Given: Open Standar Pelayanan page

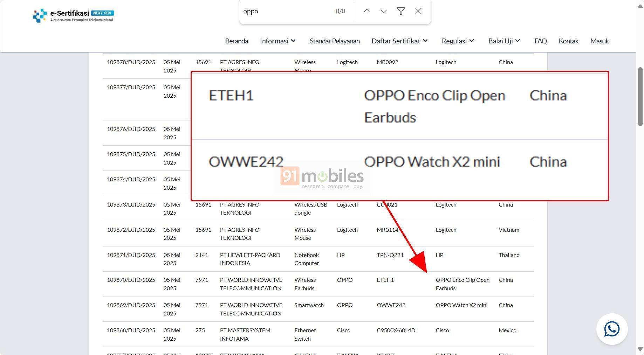Looking at the screenshot, I should pos(335,41).
